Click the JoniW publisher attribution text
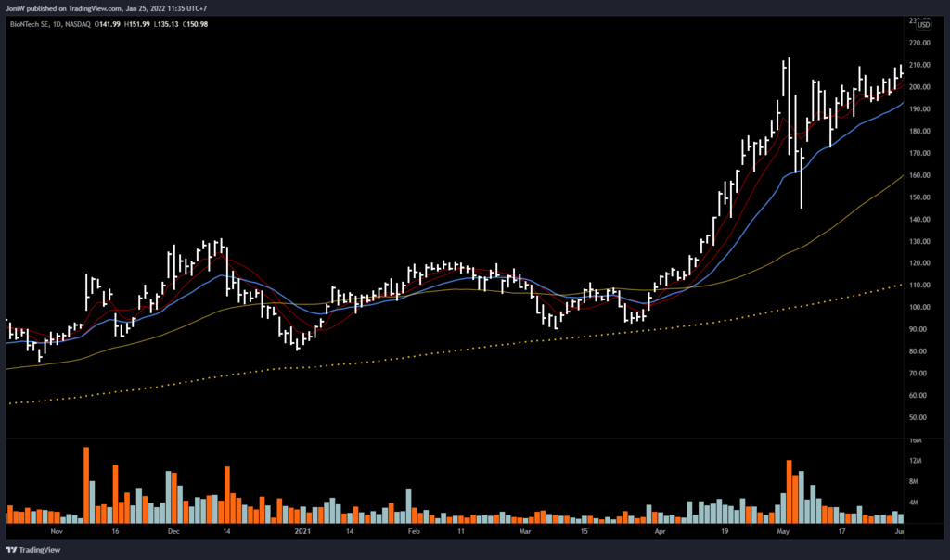950x560 pixels. click(x=24, y=8)
